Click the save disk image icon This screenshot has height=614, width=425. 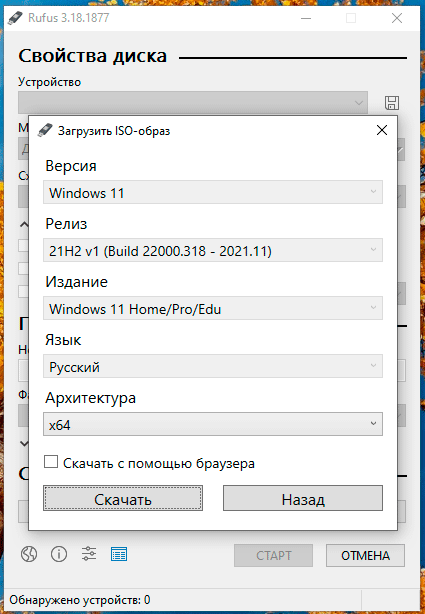point(392,103)
